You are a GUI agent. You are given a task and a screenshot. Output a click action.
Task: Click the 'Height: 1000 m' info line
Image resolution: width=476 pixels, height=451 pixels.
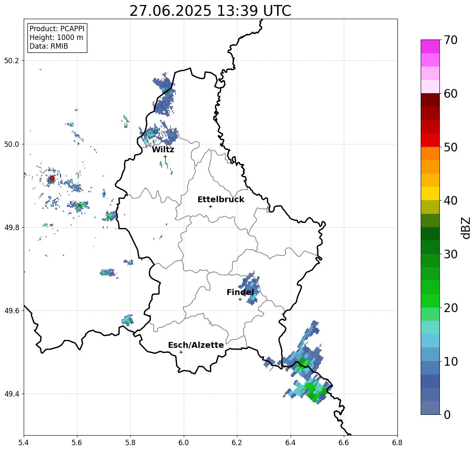coord(56,37)
